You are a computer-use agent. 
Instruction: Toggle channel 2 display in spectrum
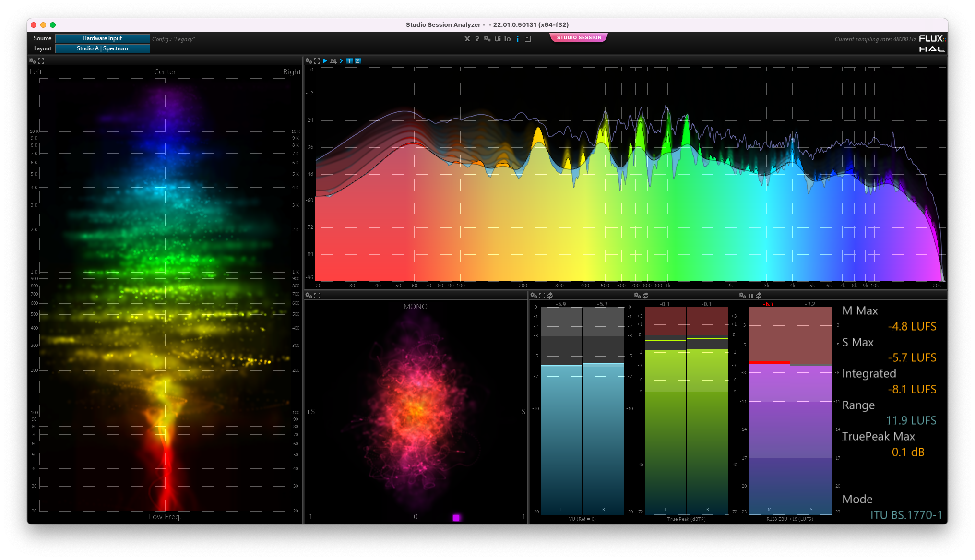click(357, 61)
